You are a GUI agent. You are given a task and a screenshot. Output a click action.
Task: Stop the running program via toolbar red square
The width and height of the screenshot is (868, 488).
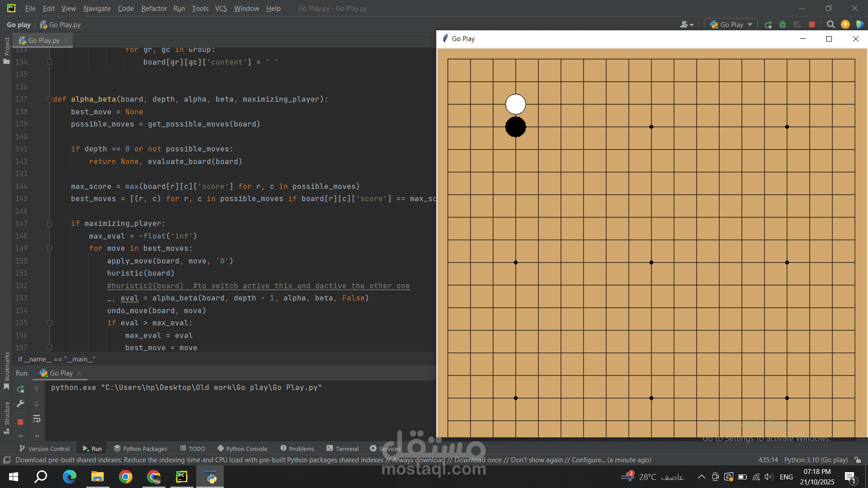point(812,25)
